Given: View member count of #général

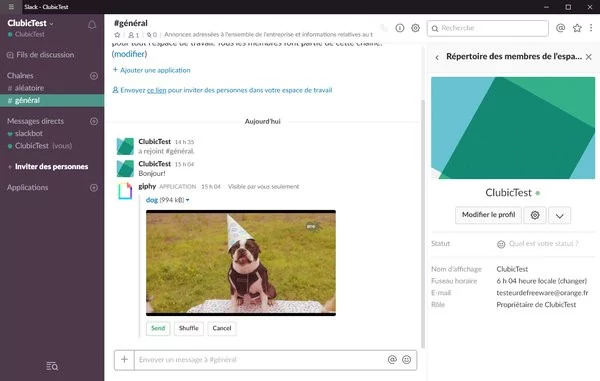Looking at the screenshot, I should tap(134, 35).
